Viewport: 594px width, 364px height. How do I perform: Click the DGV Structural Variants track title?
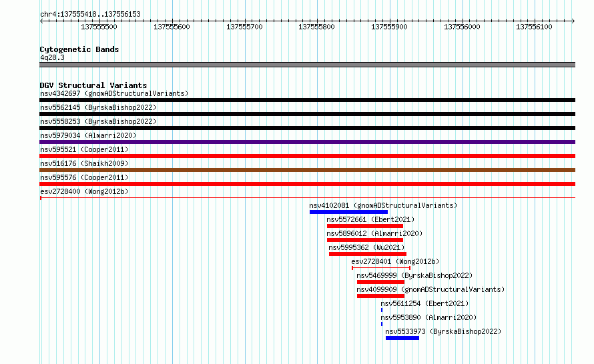[93, 85]
